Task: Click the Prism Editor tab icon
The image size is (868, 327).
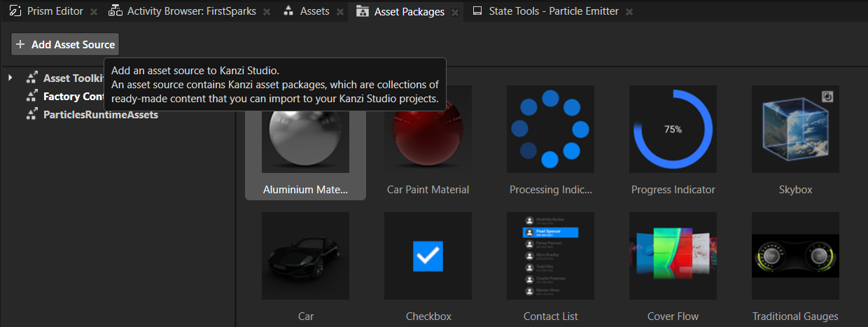Action: tap(15, 11)
